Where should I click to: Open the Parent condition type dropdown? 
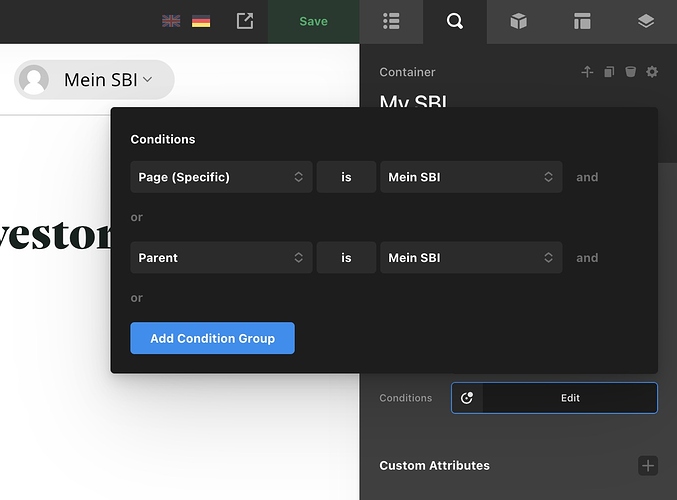pos(221,258)
